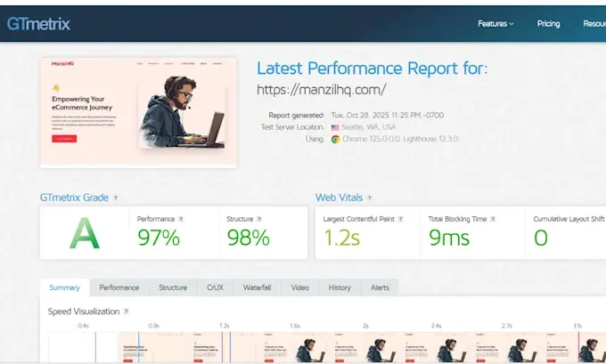Click the help icon beside Web Vitals
The height and width of the screenshot is (364, 606).
point(370,198)
